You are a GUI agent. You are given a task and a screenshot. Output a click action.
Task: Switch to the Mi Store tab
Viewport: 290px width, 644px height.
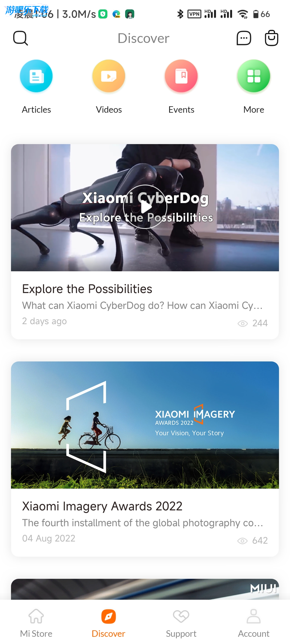(36, 623)
